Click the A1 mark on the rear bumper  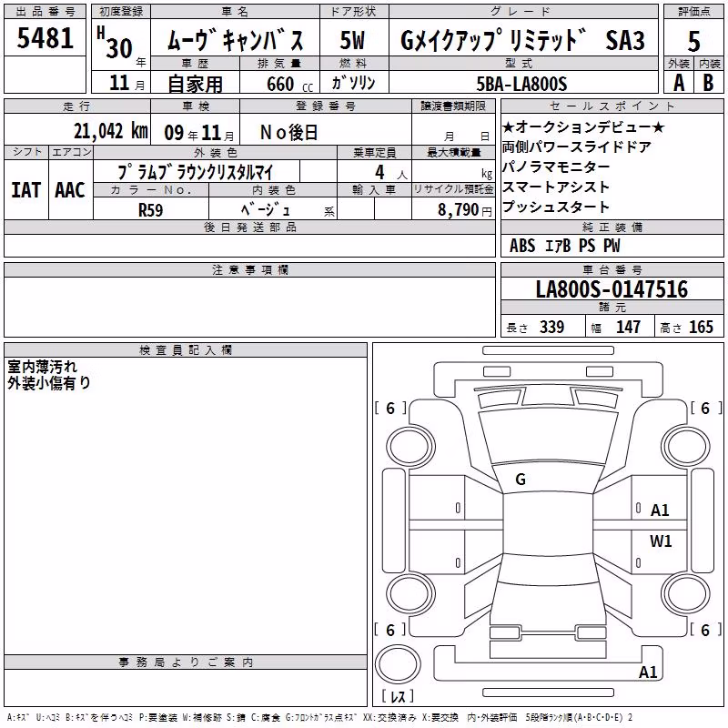click(648, 672)
